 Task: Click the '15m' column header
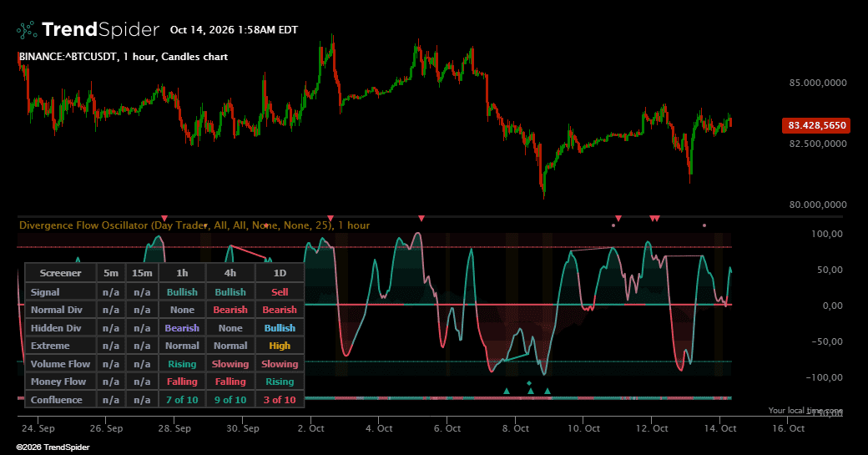tap(142, 273)
